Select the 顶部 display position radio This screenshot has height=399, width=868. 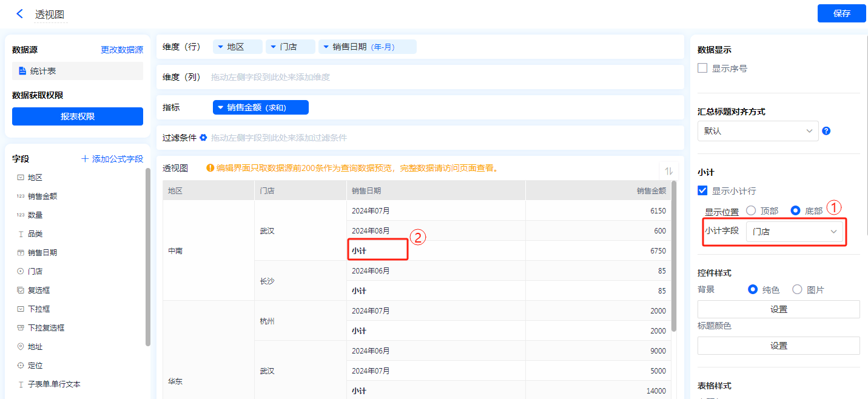(x=751, y=211)
